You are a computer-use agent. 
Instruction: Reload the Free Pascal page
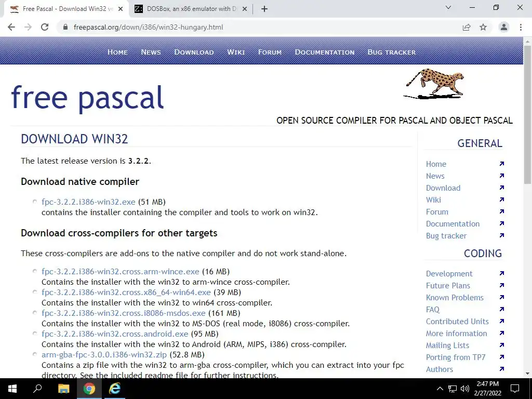click(x=45, y=27)
